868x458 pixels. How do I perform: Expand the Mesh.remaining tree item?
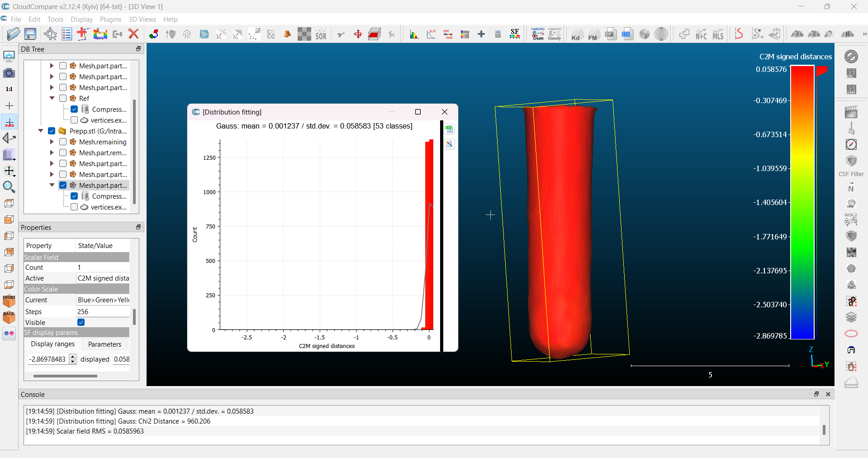coord(52,142)
